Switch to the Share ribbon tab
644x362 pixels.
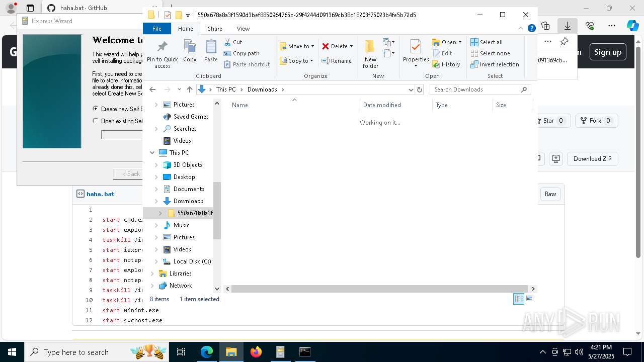point(215,29)
